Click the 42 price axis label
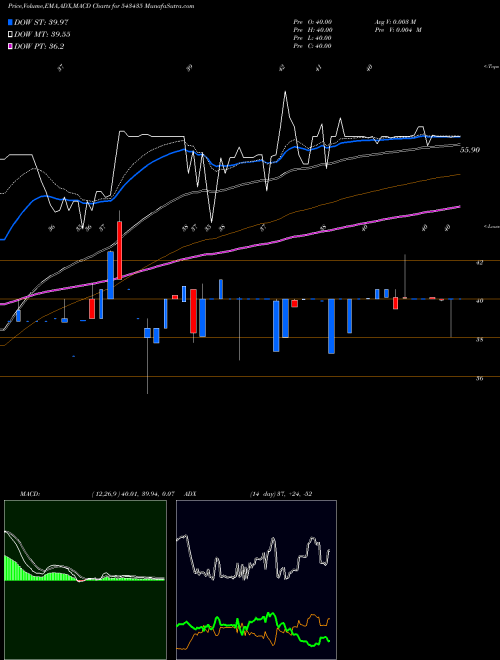The height and width of the screenshot is (660, 500). pyautogui.click(x=479, y=262)
